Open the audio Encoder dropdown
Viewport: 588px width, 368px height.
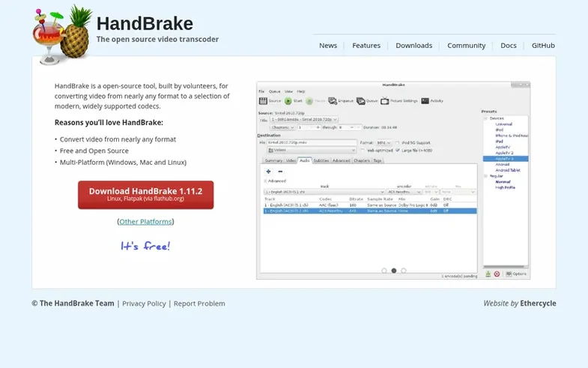tap(404, 192)
